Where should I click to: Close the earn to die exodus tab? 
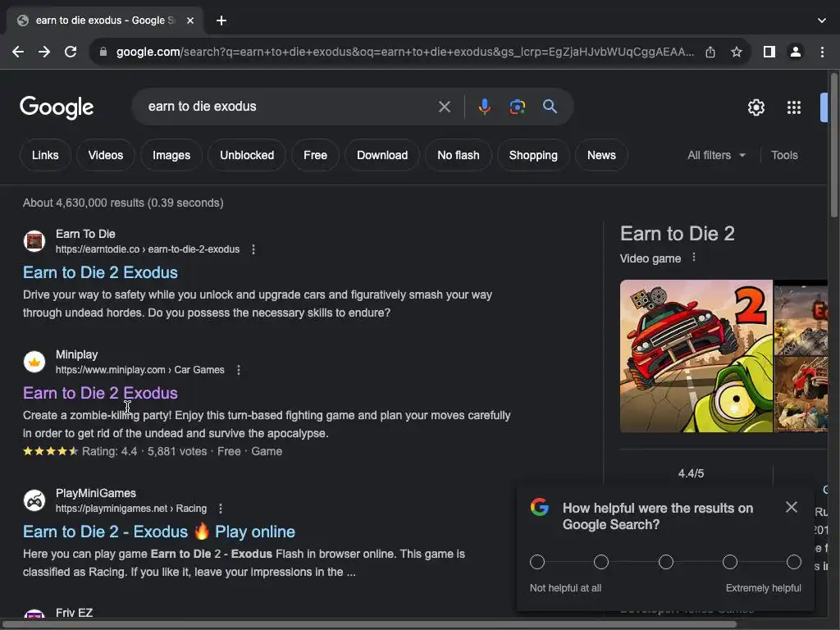pos(190,21)
